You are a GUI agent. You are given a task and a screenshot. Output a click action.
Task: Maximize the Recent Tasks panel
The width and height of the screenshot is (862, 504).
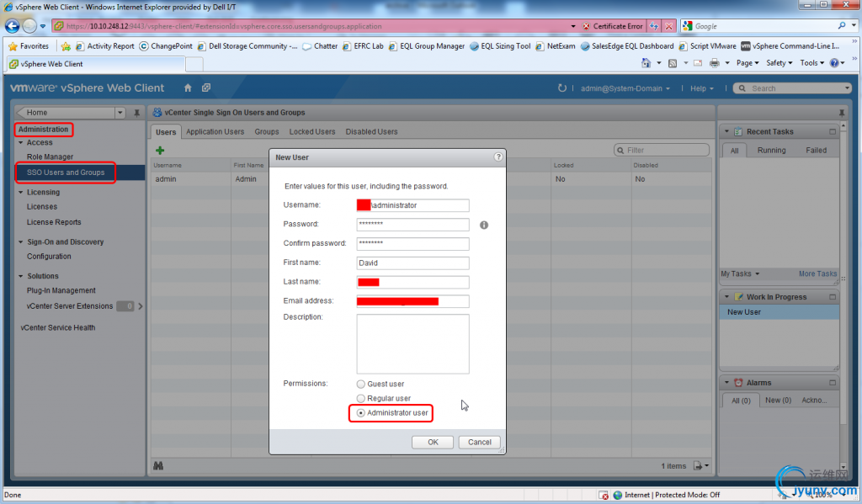click(x=833, y=132)
